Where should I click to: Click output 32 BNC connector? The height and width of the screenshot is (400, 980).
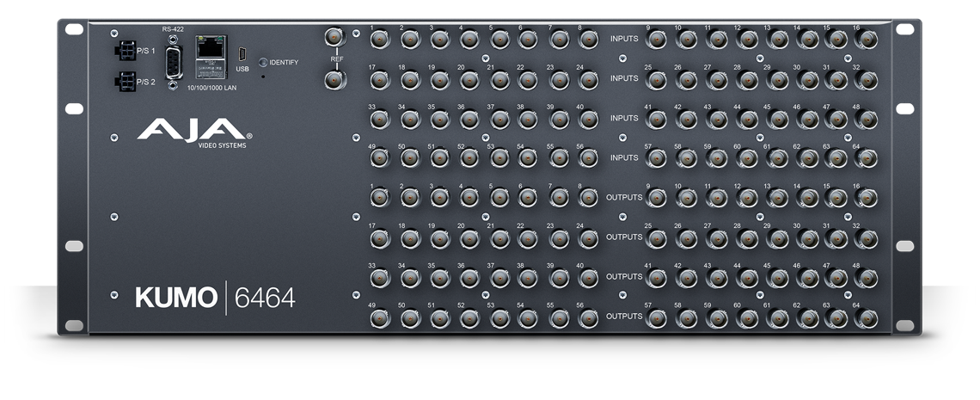pos(864,238)
